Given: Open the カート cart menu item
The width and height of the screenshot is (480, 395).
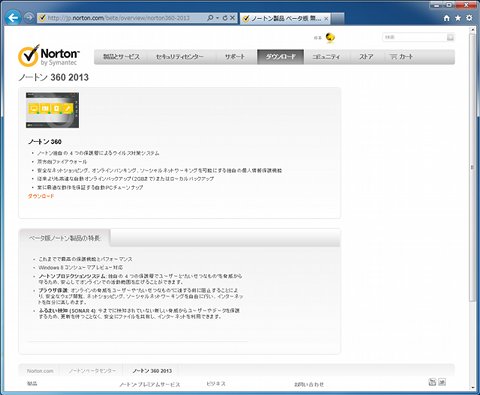Looking at the screenshot, I should [401, 57].
